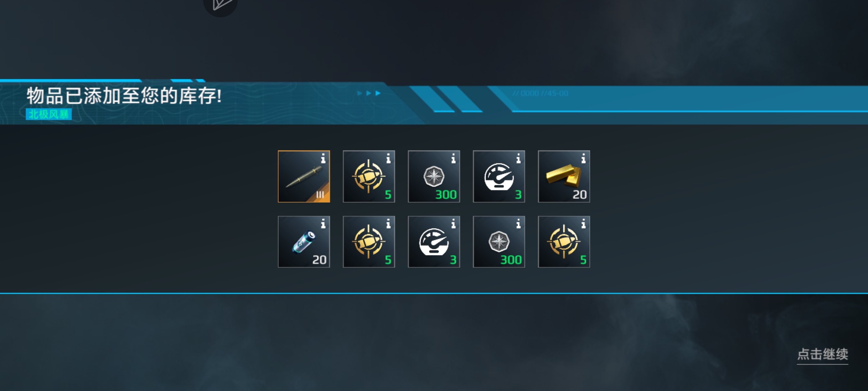The image size is (868, 391).
Task: Click the 北极风暴 event label
Action: [x=49, y=115]
